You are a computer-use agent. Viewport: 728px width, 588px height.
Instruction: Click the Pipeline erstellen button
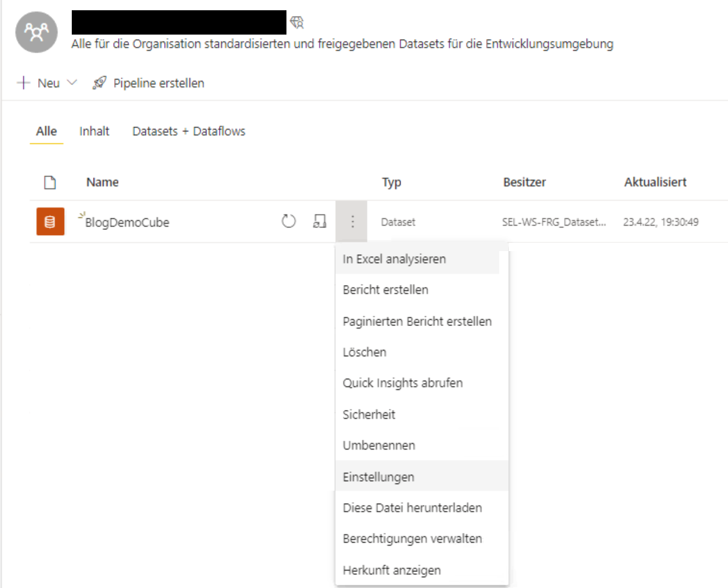point(149,83)
